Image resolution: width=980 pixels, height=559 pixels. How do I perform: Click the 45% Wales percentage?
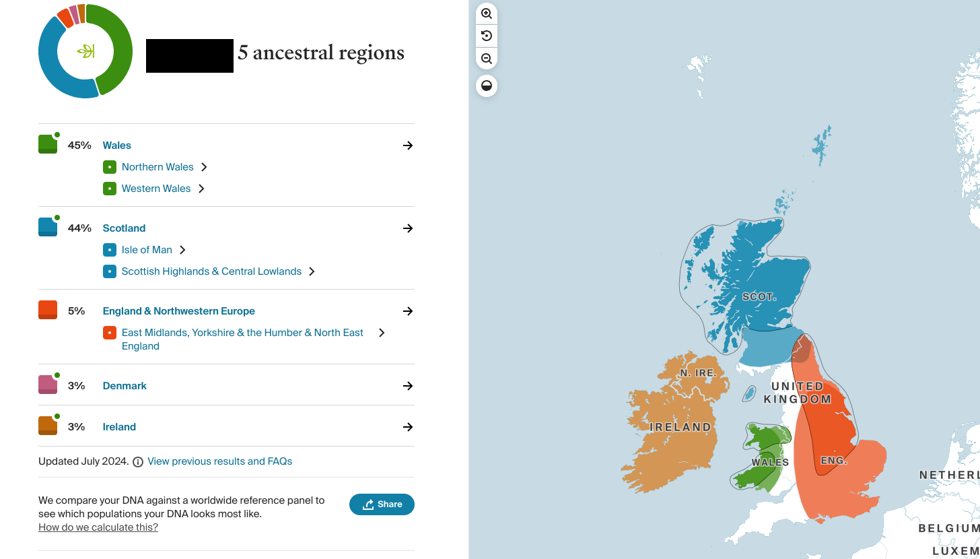[x=79, y=145]
